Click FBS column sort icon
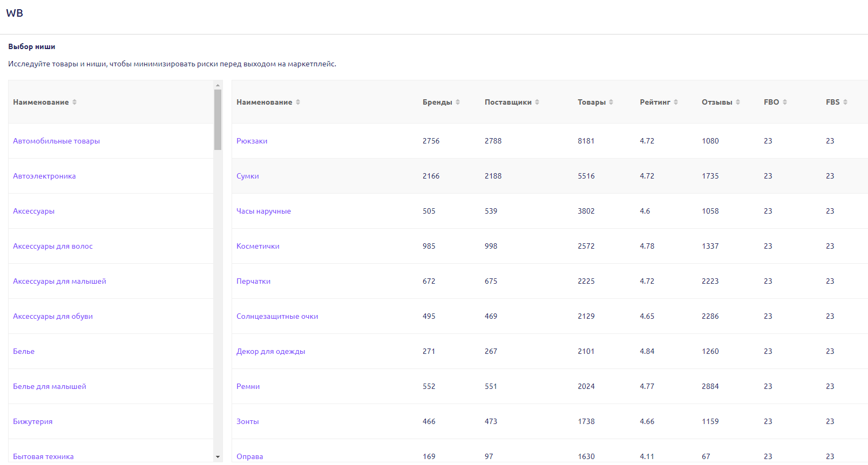Viewport: 868px width, 465px height. pos(845,102)
